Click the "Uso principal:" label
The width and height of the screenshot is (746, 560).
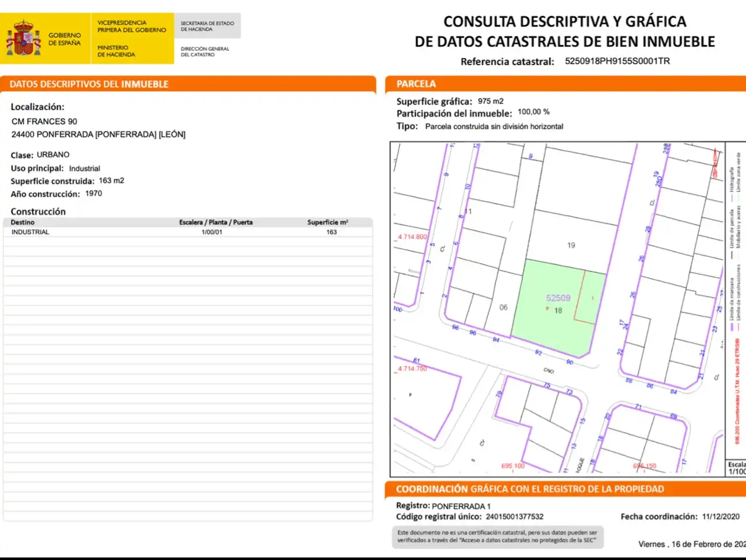[x=37, y=168]
